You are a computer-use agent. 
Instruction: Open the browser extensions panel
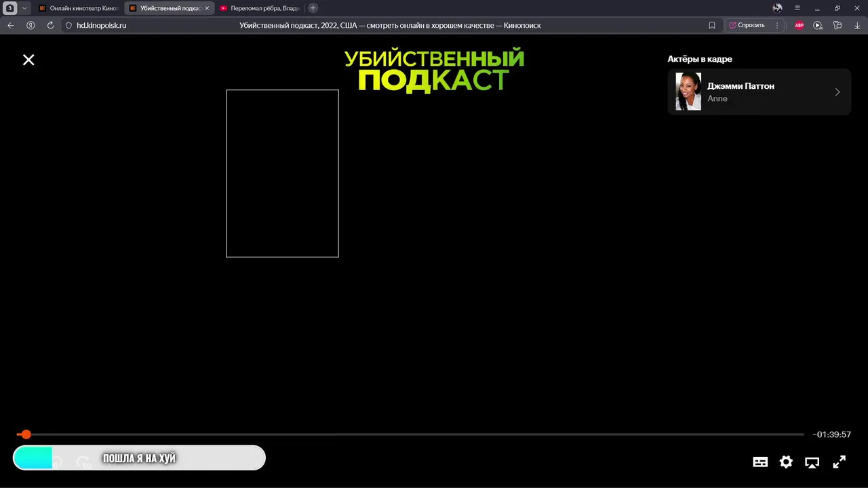[837, 25]
